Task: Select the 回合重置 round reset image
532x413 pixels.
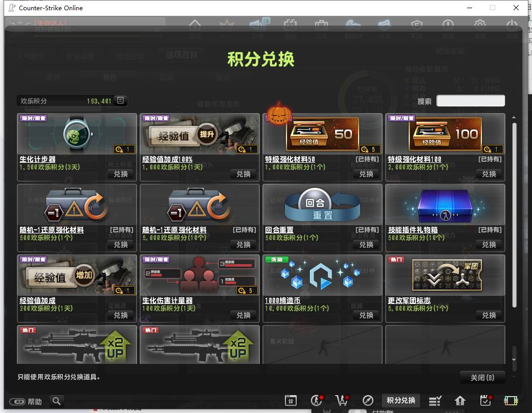Action: pyautogui.click(x=322, y=205)
